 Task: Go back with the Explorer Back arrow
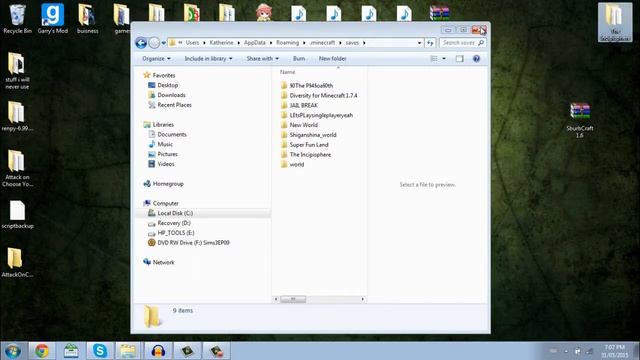141,42
